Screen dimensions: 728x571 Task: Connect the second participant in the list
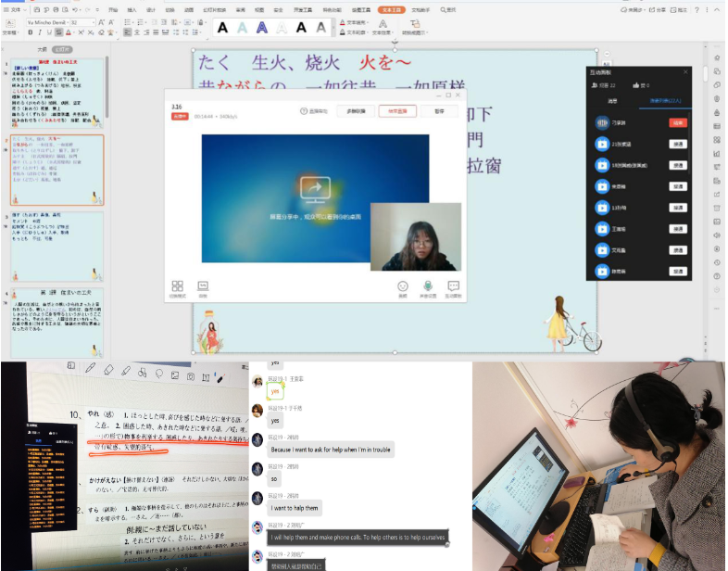click(x=677, y=144)
